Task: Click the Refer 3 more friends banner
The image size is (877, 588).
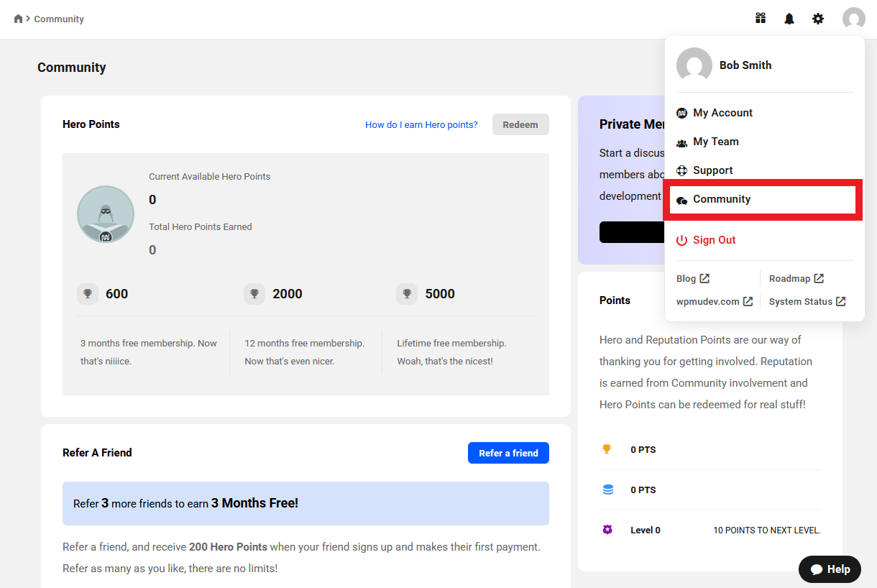Action: (x=306, y=503)
